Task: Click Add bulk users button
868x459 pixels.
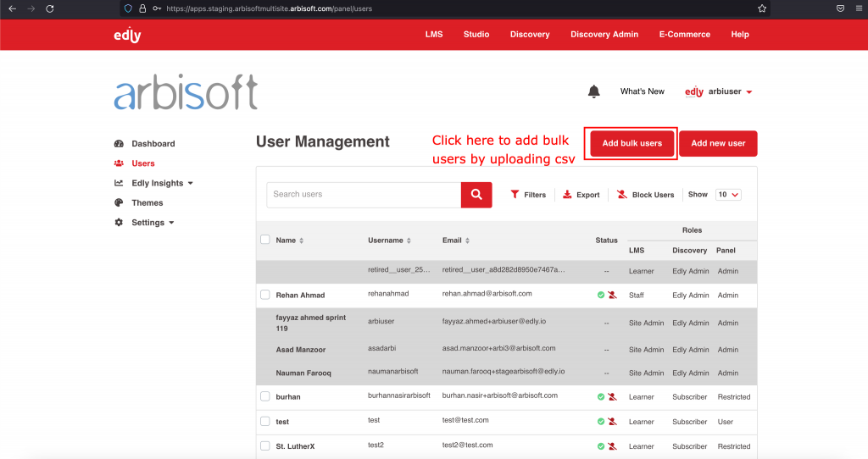Action: (x=632, y=143)
